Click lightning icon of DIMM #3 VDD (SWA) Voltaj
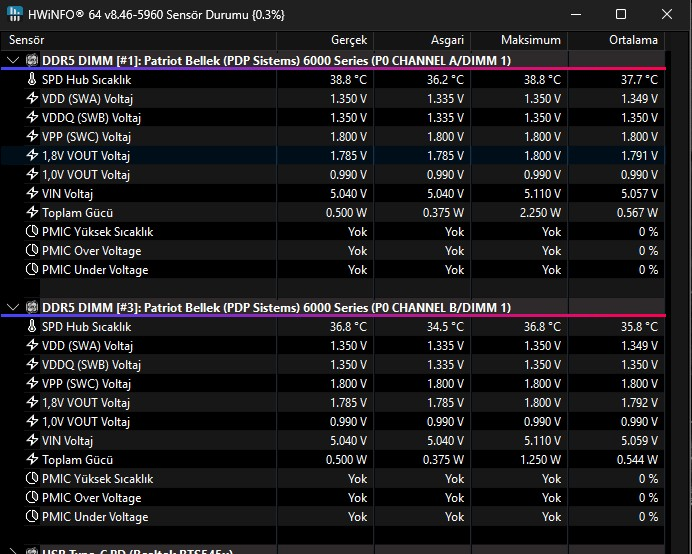 point(32,345)
